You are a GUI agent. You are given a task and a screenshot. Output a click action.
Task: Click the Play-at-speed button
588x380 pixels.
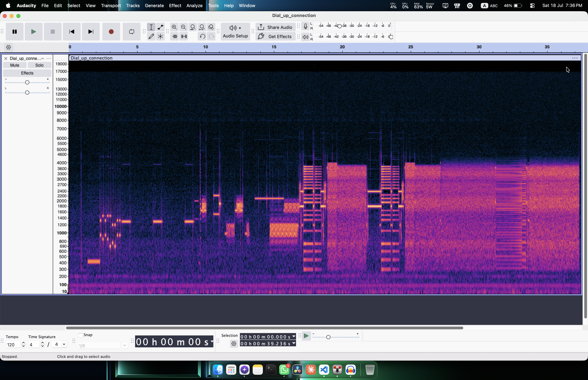pos(306,336)
